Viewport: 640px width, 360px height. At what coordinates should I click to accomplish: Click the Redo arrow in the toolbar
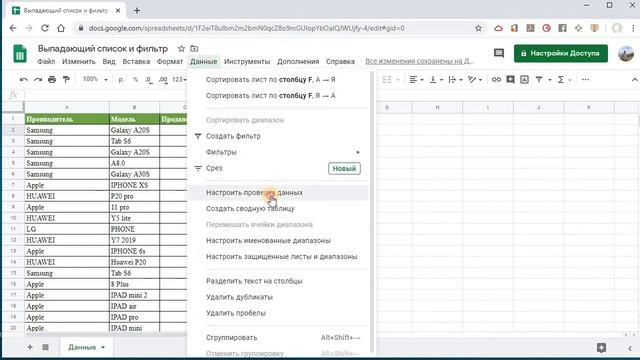(38, 80)
